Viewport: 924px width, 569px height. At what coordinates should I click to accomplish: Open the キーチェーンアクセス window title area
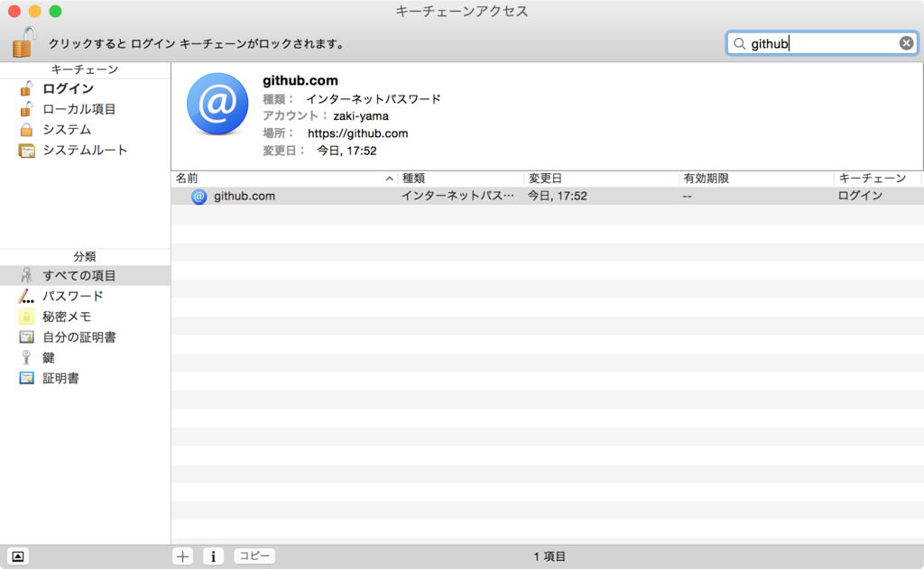(461, 12)
